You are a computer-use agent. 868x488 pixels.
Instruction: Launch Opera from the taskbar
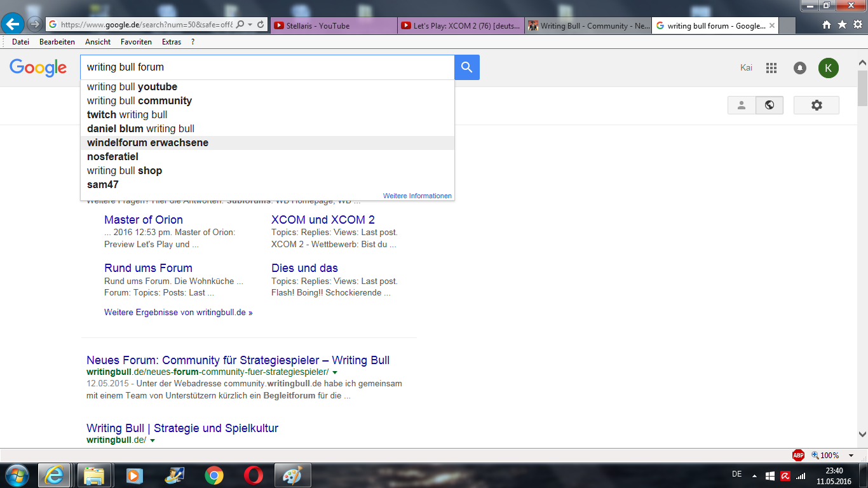pos(254,475)
